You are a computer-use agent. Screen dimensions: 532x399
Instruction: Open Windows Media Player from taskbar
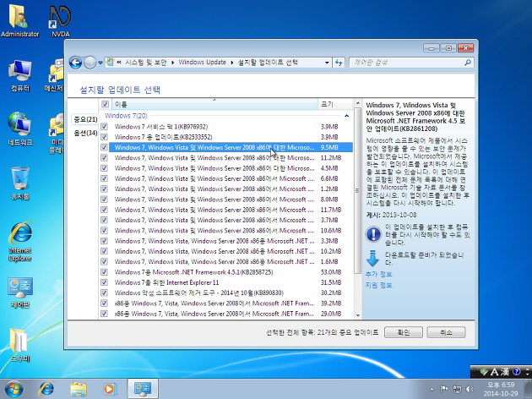(110, 389)
